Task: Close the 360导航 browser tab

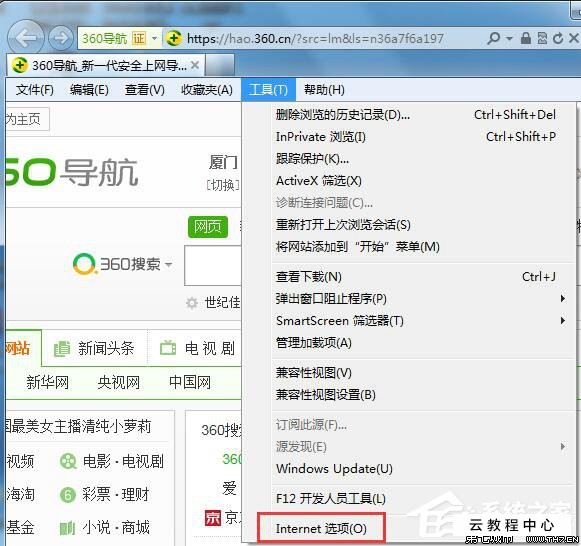Action: pos(195,66)
